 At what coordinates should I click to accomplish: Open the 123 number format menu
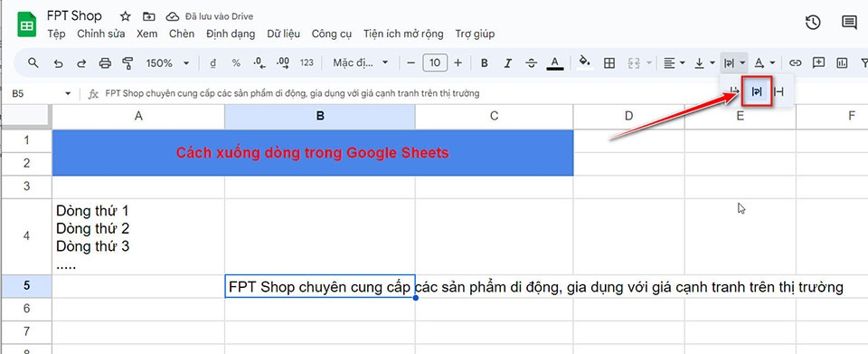click(307, 63)
